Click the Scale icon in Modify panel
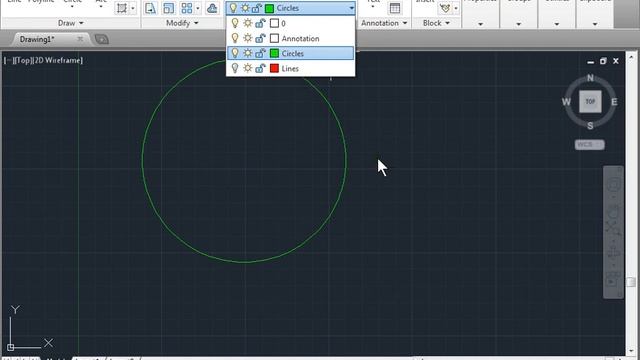This screenshot has width=640, height=360. click(168, 8)
